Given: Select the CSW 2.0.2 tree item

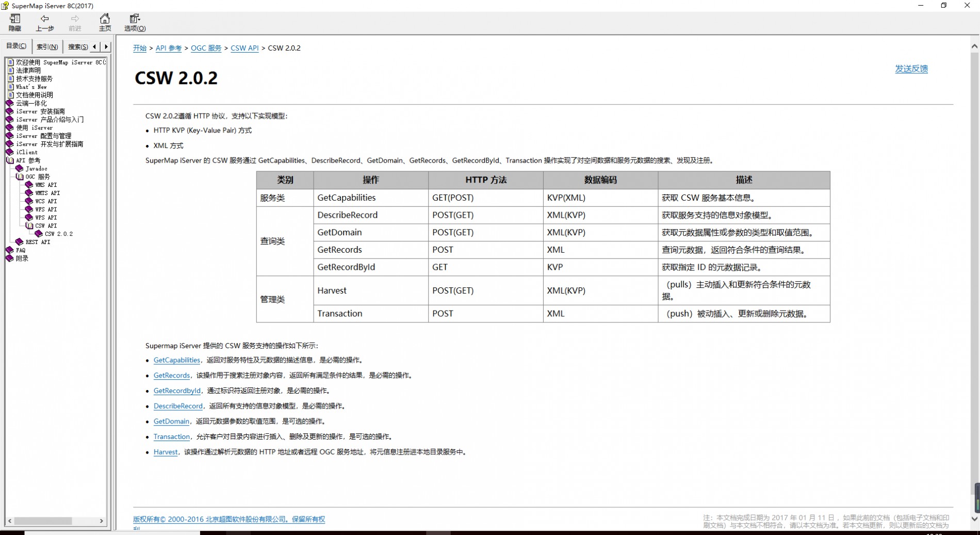Looking at the screenshot, I should pyautogui.click(x=59, y=234).
